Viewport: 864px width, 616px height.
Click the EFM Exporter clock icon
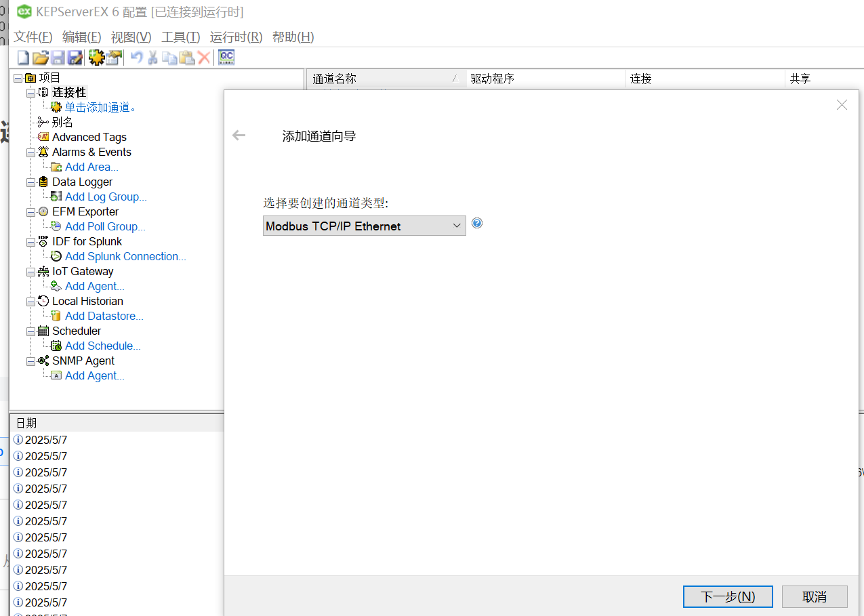(44, 211)
